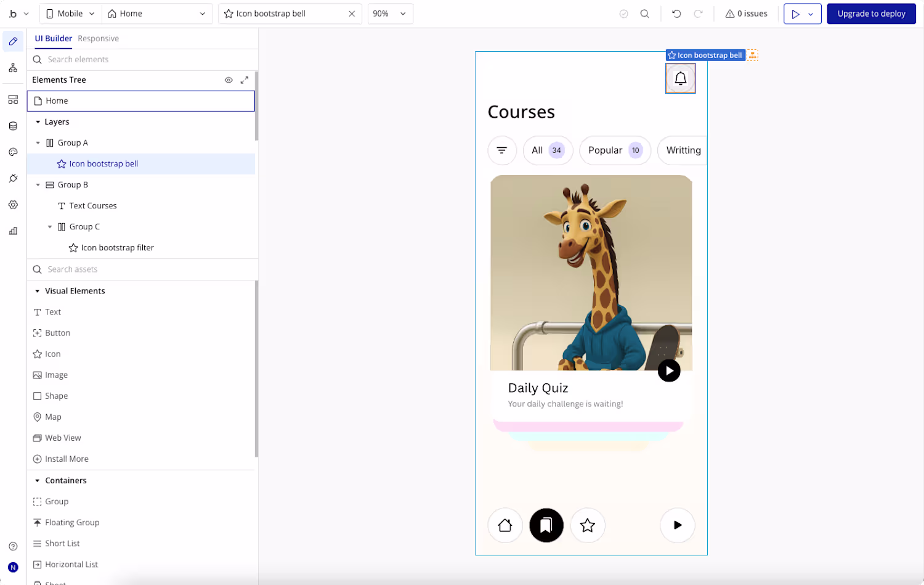
Task: Pick the Text visual element
Action: point(47,313)
